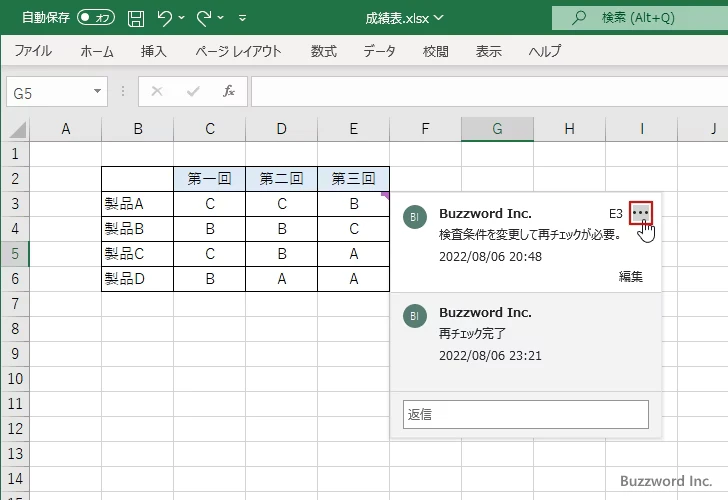The width and height of the screenshot is (728, 500).
Task: Open the データ ribbon tab
Action: click(x=379, y=51)
